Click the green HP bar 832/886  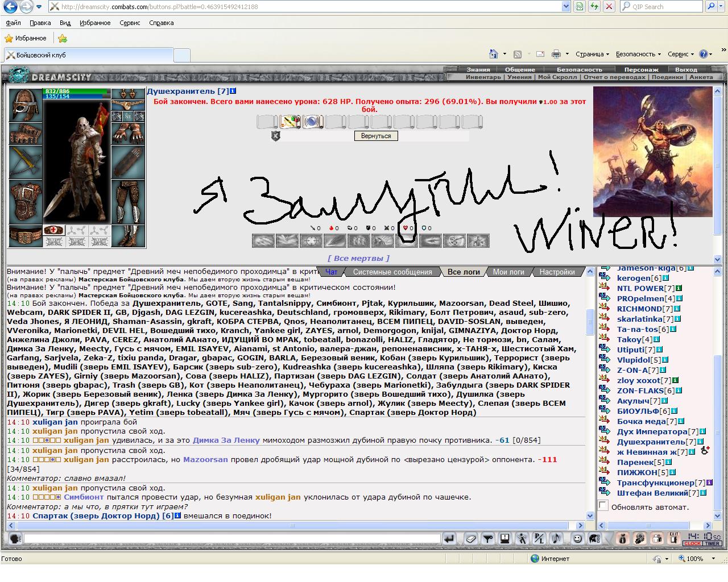pos(76,91)
